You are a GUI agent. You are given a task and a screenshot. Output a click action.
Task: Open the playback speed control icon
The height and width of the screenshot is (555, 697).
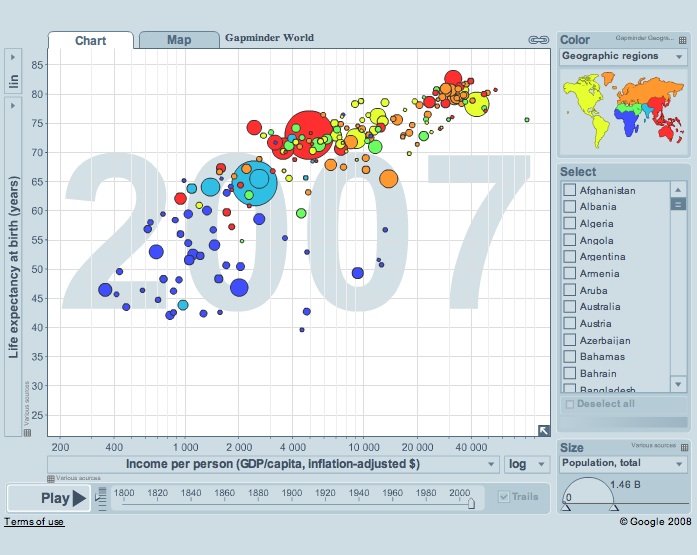(x=102, y=499)
